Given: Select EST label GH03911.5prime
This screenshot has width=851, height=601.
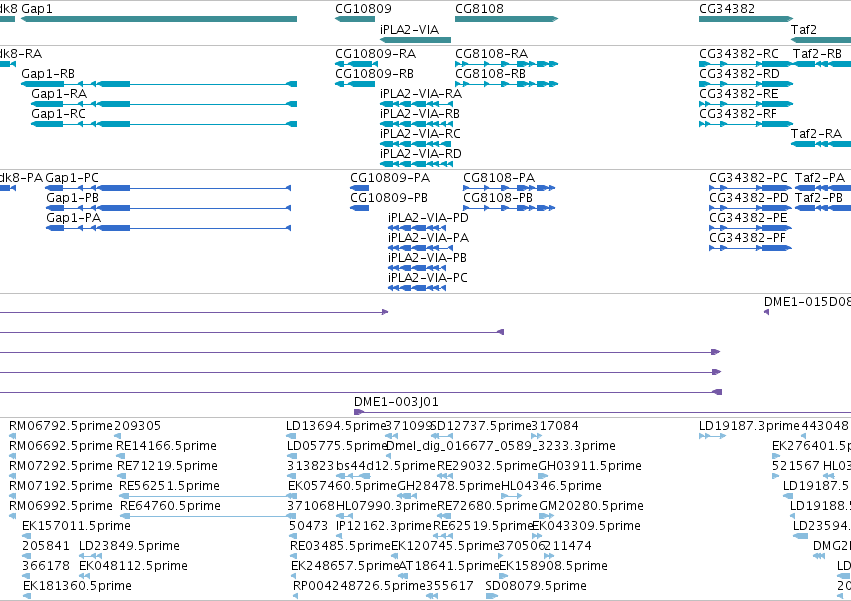Looking at the screenshot, I should [590, 466].
